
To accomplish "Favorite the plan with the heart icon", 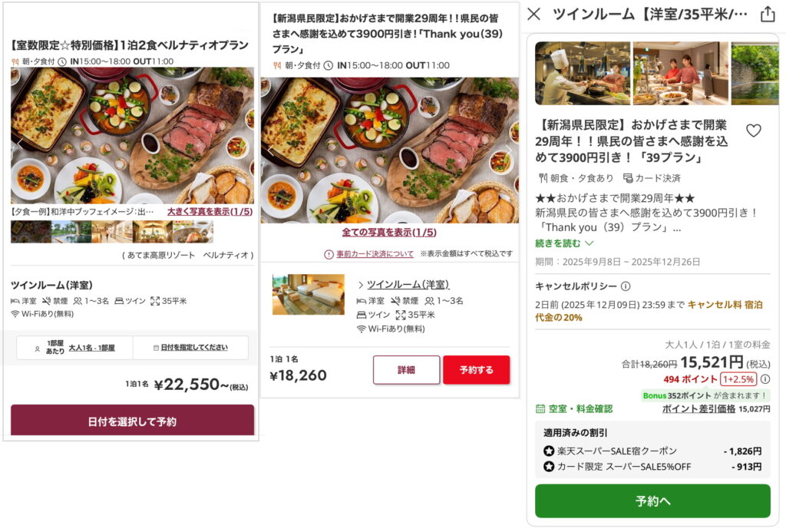I will pyautogui.click(x=754, y=131).
